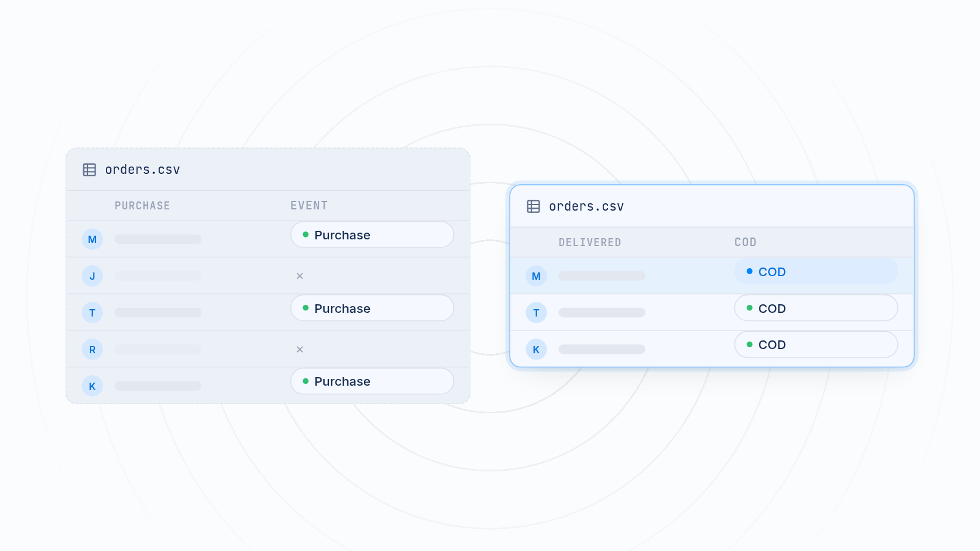Viewport: 980px width, 551px height.
Task: Click Purchase pill in left table row K
Action: point(372,381)
